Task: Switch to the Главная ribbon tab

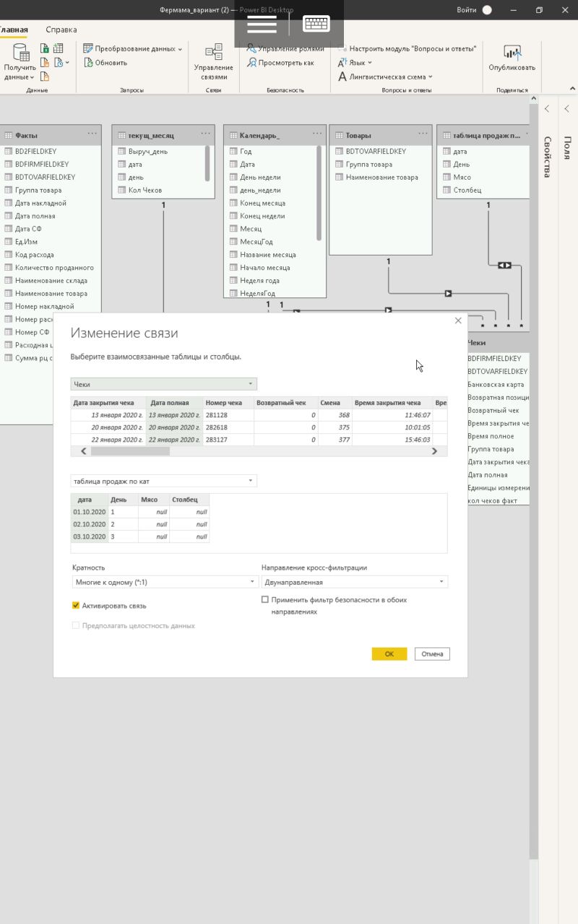Action: click(x=13, y=30)
